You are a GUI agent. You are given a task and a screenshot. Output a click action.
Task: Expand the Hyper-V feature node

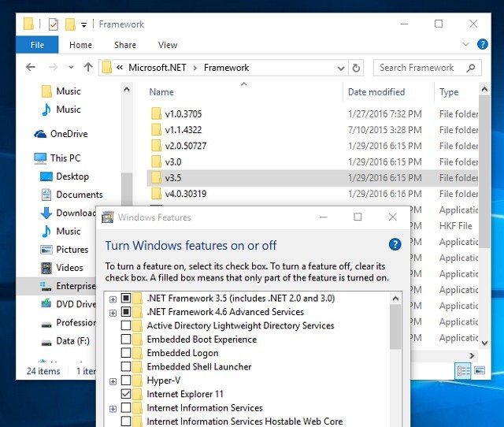click(113, 381)
